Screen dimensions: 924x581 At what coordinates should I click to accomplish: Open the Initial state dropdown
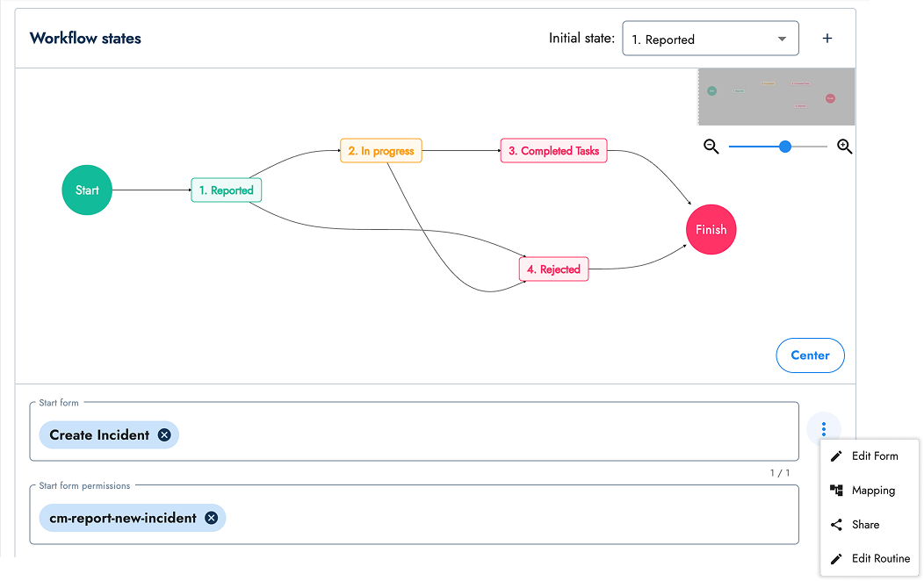710,39
